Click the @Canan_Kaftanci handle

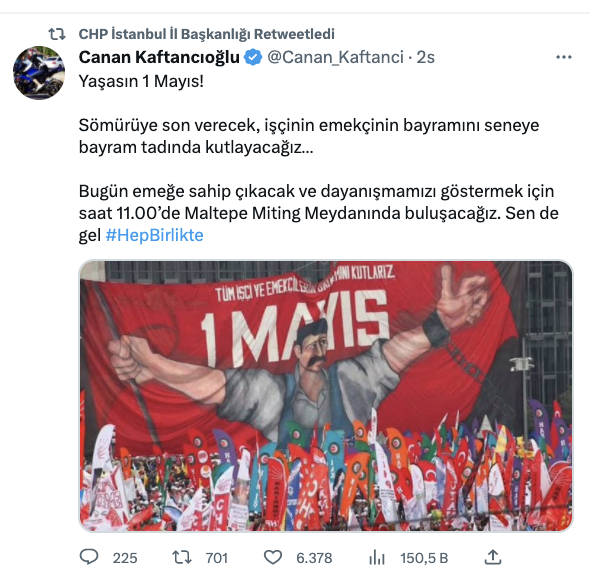335,58
